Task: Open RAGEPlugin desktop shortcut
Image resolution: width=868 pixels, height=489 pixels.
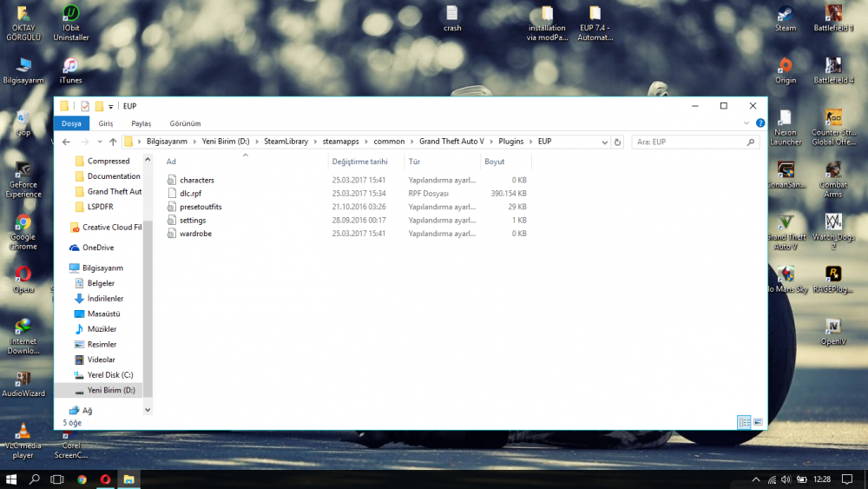Action: [833, 279]
